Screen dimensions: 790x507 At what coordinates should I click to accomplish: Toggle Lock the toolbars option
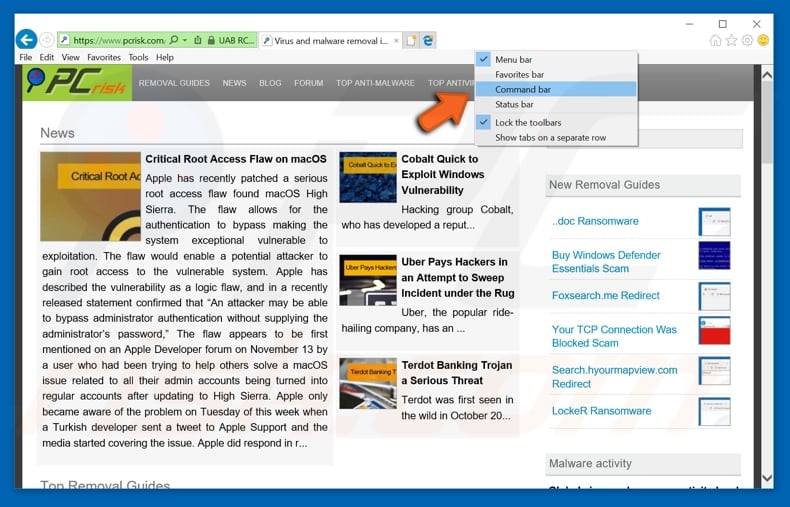click(556, 122)
